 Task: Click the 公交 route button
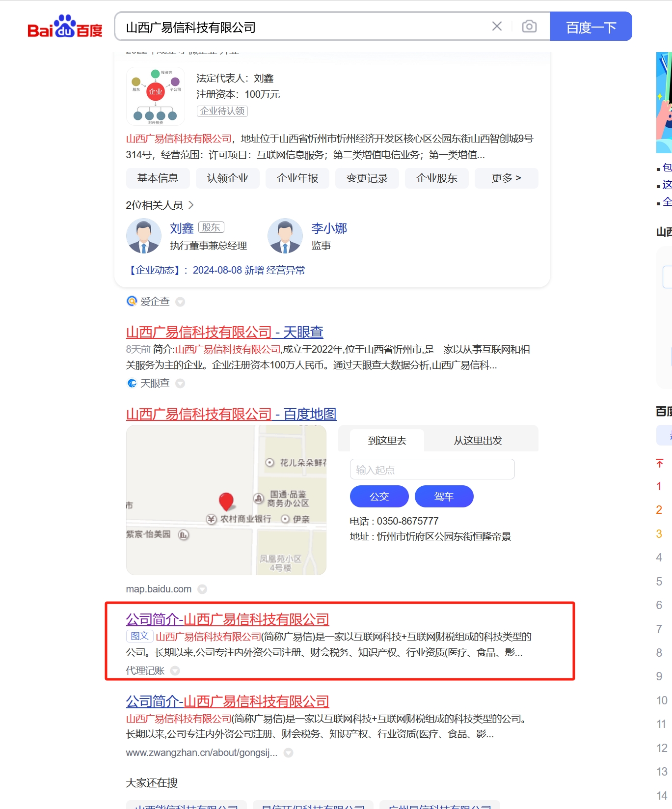click(x=379, y=497)
